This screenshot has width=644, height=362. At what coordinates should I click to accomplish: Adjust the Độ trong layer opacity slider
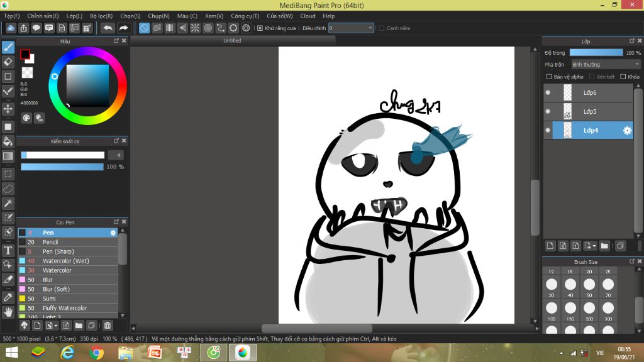click(596, 53)
